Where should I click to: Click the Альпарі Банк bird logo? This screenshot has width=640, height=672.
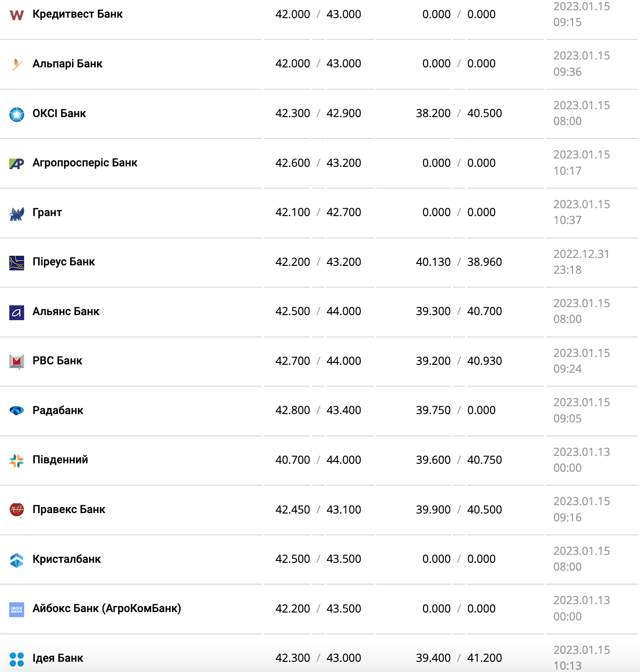click(17, 64)
